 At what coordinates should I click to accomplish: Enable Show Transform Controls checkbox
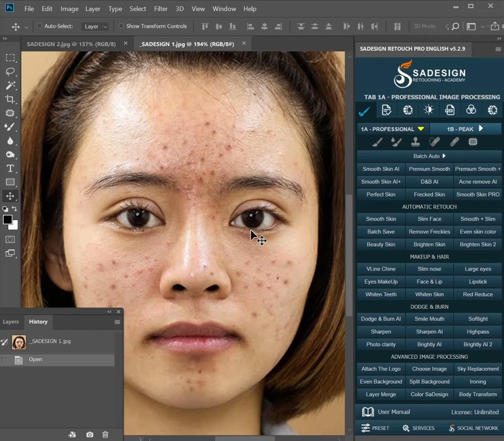[121, 26]
